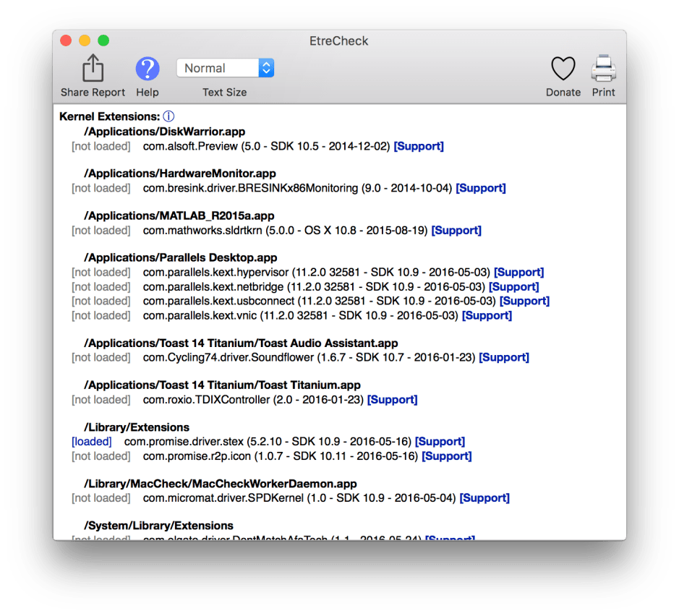Image resolution: width=679 pixels, height=616 pixels.
Task: Open Support link for com.mathworks.sldrtkrn
Action: click(456, 231)
